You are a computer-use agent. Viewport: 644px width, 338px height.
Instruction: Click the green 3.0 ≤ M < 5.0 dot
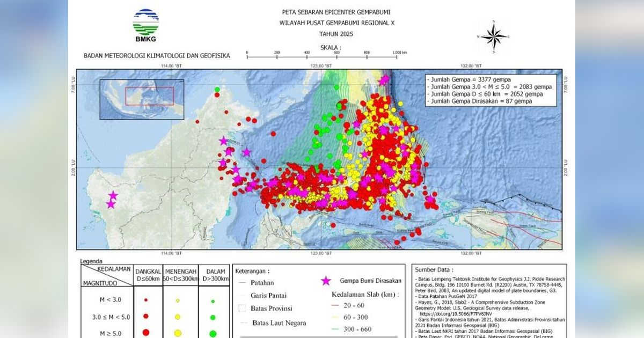click(214, 317)
